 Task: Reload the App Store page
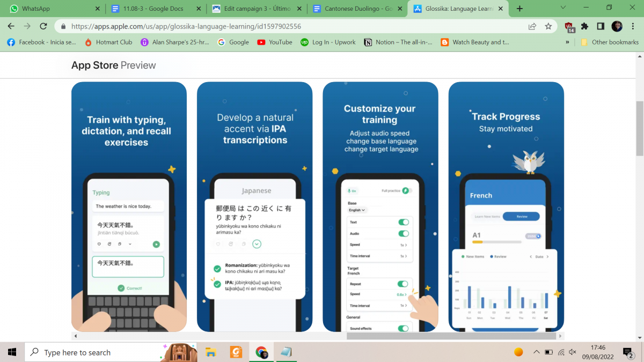pos(43,26)
